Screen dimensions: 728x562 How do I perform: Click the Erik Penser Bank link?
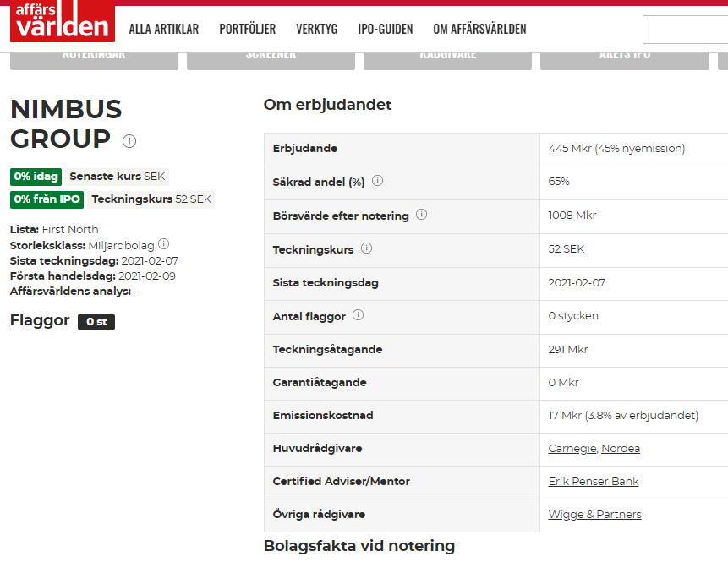click(x=593, y=482)
